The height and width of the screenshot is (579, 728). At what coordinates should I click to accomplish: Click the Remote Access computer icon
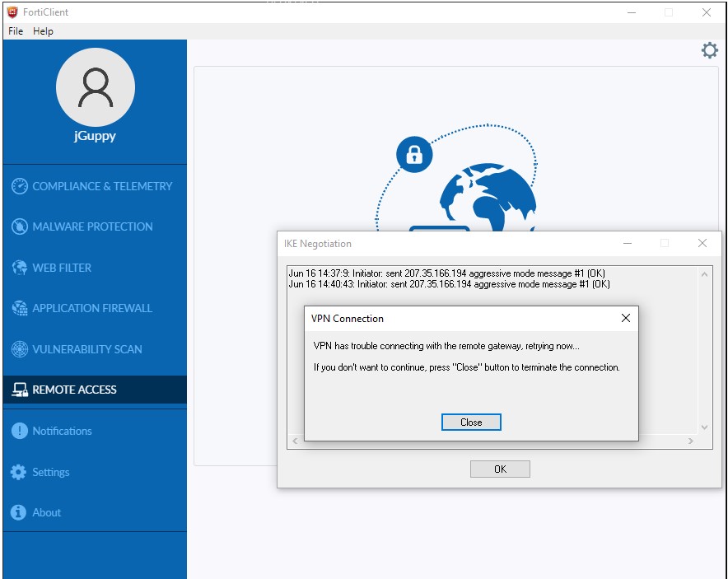coord(20,390)
